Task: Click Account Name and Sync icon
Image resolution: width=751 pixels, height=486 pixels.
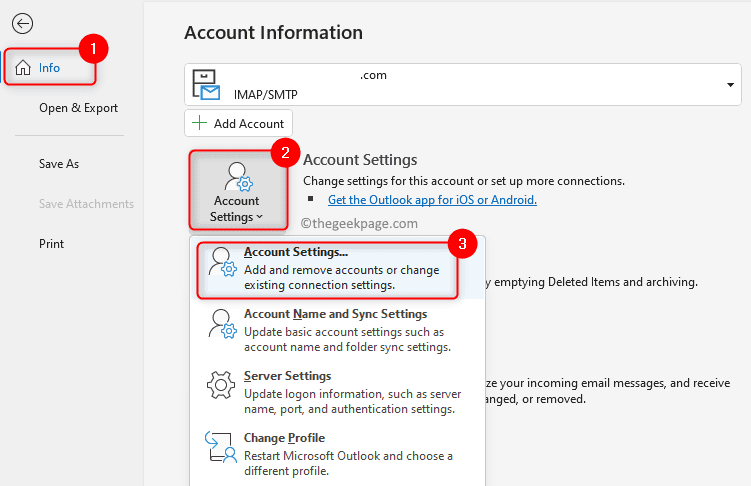Action: [222, 324]
